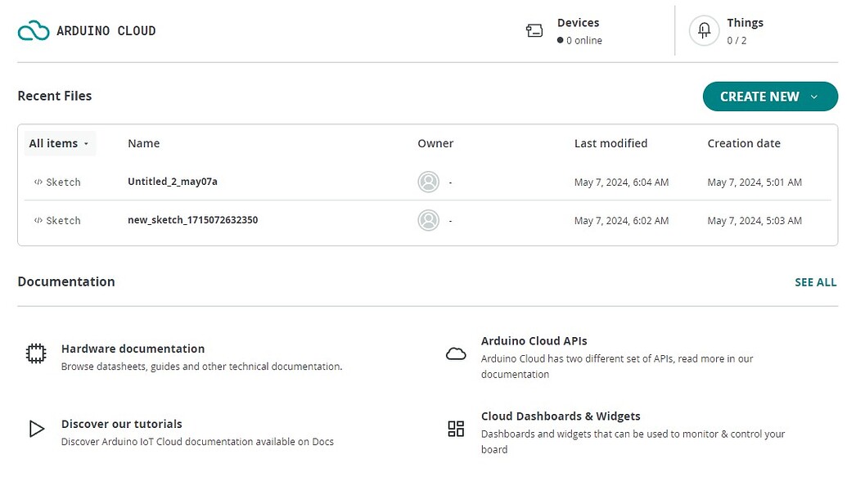Click owner avatar for Untitled_2_may07a
847x504 pixels.
pos(428,182)
